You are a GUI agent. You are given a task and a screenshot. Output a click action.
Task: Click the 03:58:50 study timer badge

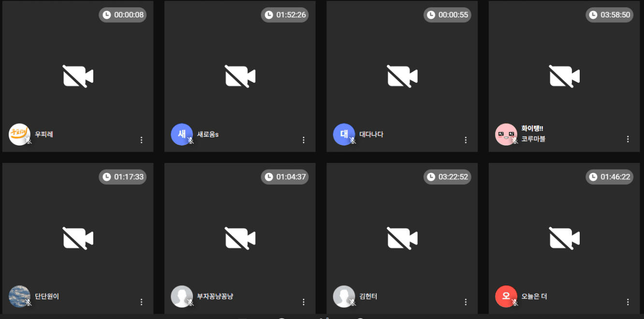click(609, 15)
